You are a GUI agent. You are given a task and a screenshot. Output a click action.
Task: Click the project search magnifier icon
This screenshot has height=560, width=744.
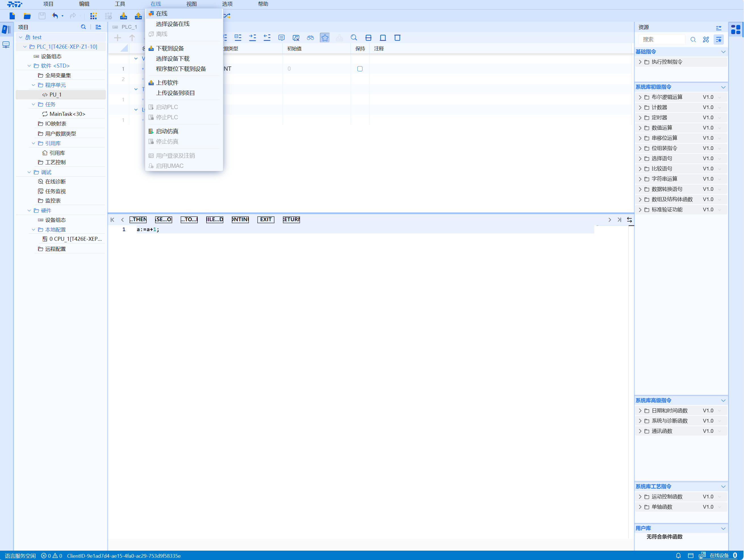pos(84,27)
